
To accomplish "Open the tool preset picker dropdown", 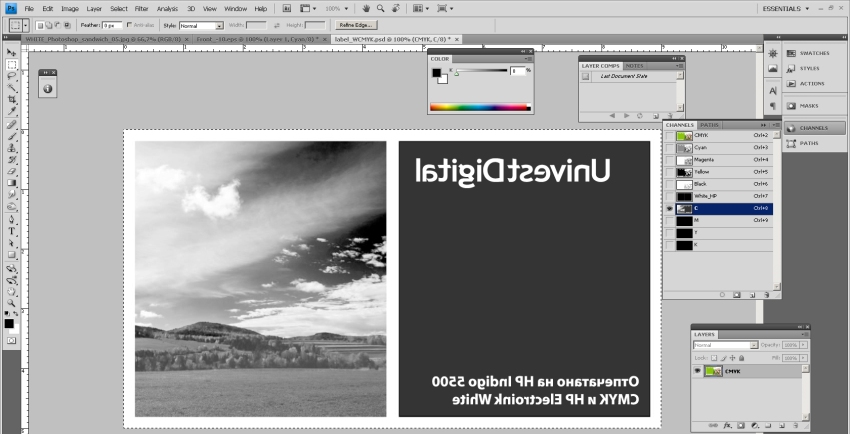I will pyautogui.click(x=25, y=25).
